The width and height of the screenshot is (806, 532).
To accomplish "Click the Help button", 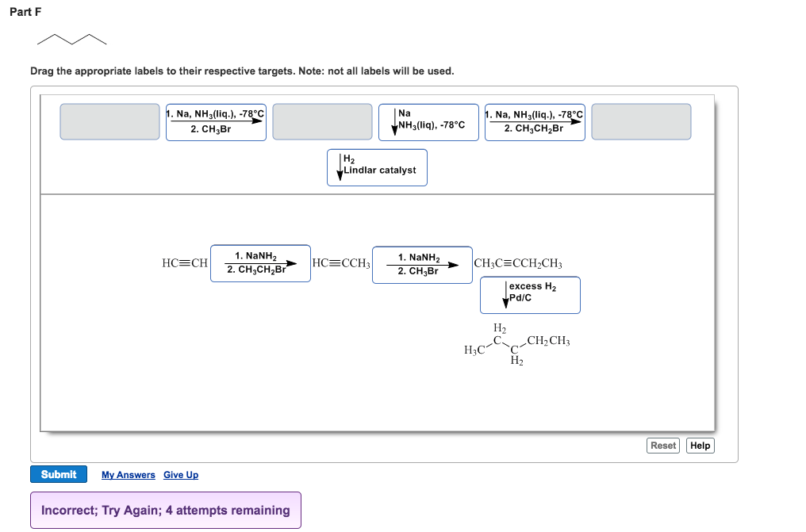I will (x=700, y=446).
